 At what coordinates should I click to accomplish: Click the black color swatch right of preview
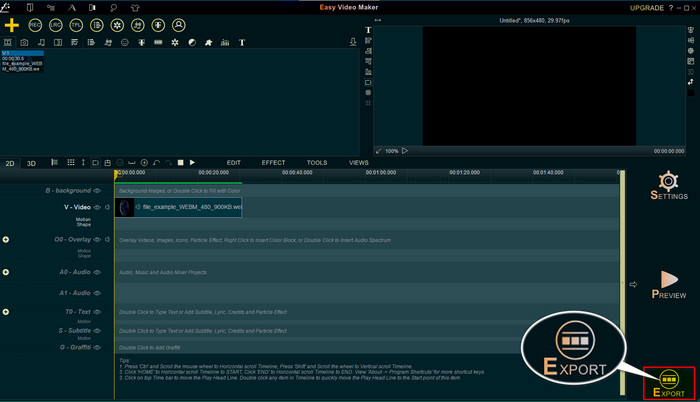point(691,92)
